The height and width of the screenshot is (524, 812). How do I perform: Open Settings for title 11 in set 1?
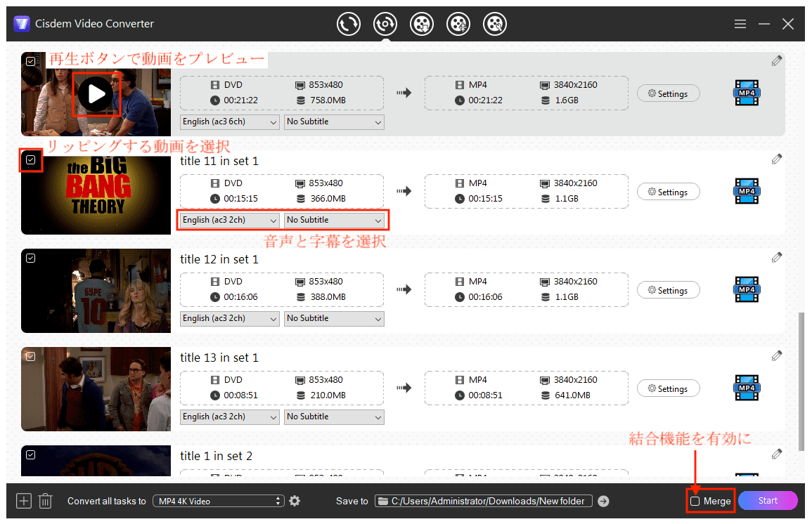tap(668, 192)
